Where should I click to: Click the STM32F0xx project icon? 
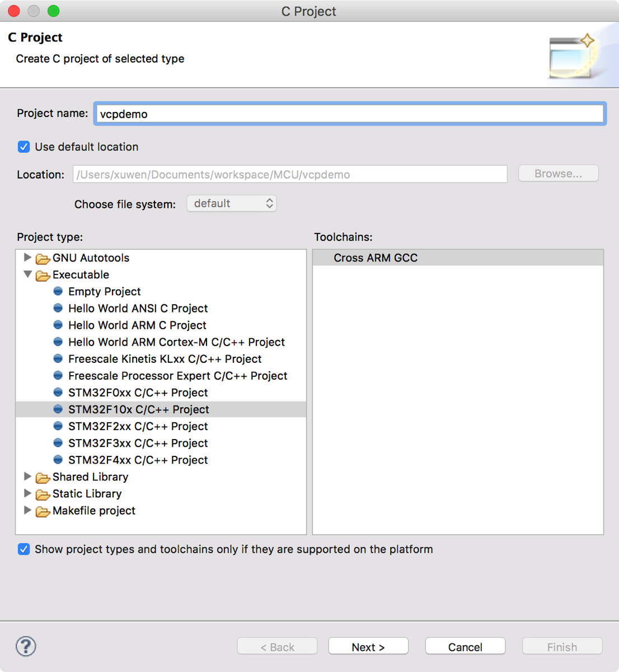pyautogui.click(x=58, y=392)
